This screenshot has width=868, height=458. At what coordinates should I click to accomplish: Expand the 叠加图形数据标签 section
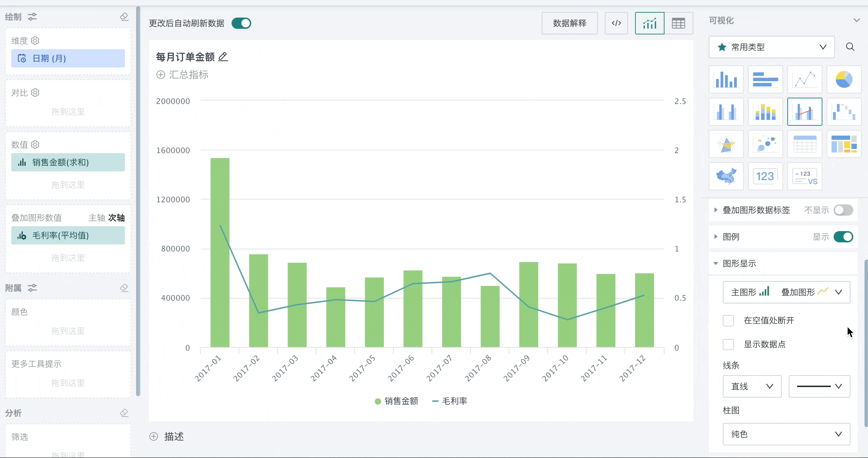[716, 210]
